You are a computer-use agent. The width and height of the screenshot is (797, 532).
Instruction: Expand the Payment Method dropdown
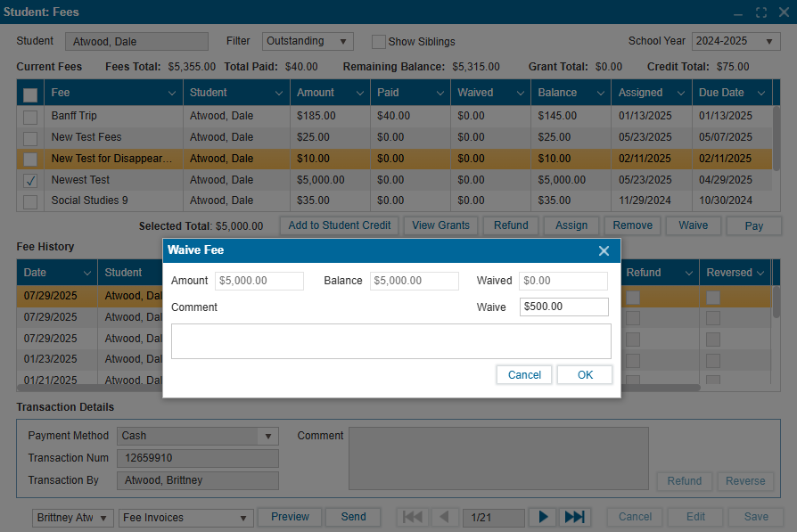[x=267, y=436]
